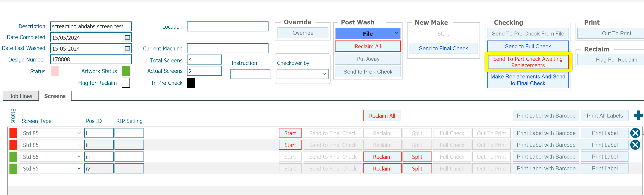This screenshot has height=195, width=644.
Task: Open Screen Type dropdown for row i
Action: tap(51, 133)
